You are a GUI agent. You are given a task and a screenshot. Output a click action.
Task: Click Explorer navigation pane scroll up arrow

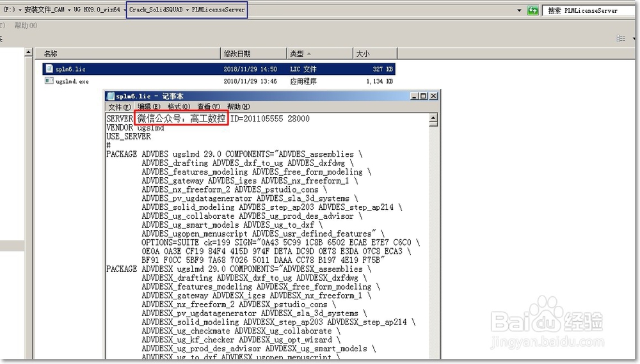point(28,52)
